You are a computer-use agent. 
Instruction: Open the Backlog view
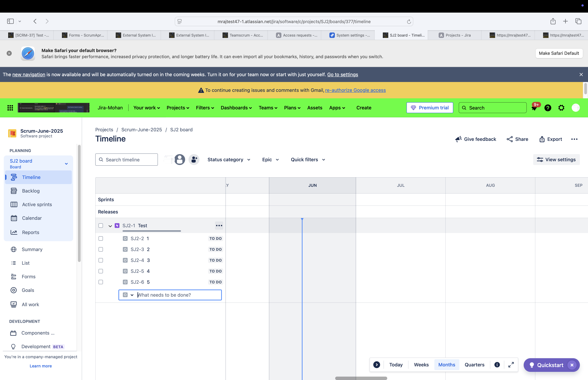tap(31, 191)
